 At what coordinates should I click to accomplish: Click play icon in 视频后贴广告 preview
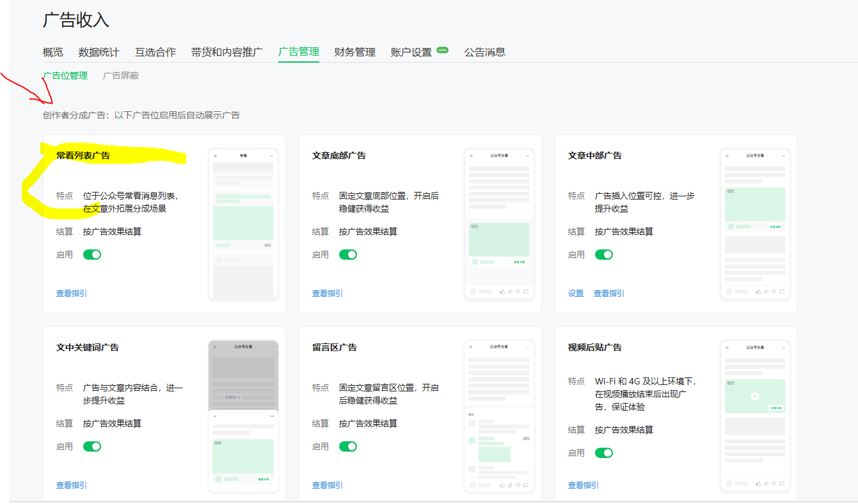pos(755,396)
